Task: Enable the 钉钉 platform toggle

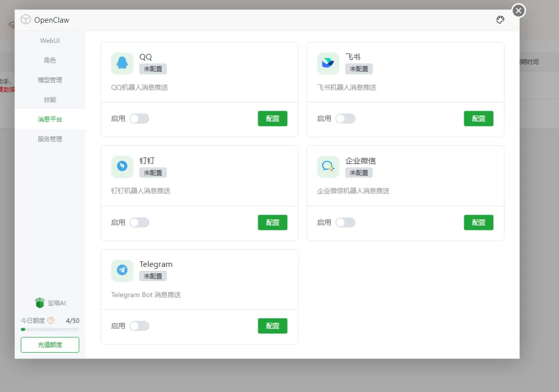Action: pos(139,222)
